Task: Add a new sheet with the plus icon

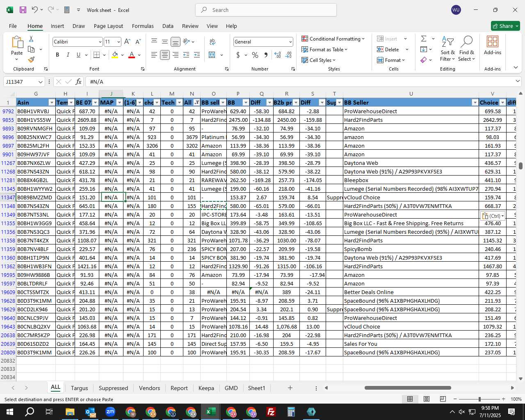Action: click(x=290, y=388)
